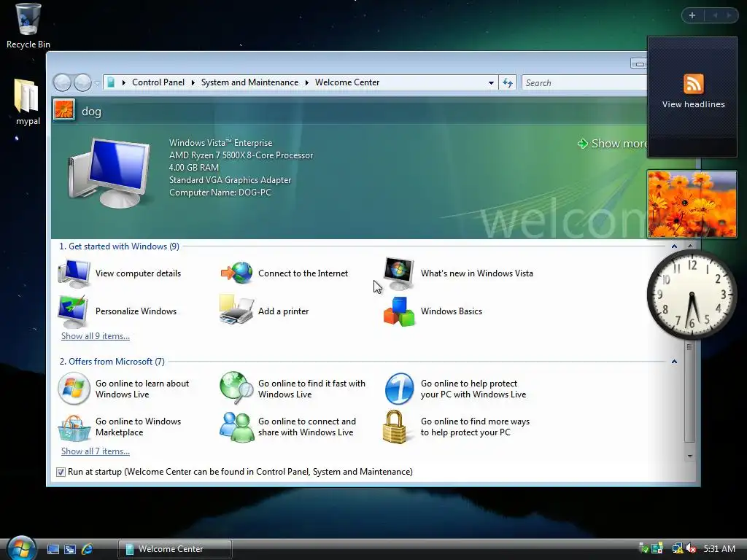Open the Windows Start orb
The width and height of the screenshot is (747, 560).
point(21,548)
